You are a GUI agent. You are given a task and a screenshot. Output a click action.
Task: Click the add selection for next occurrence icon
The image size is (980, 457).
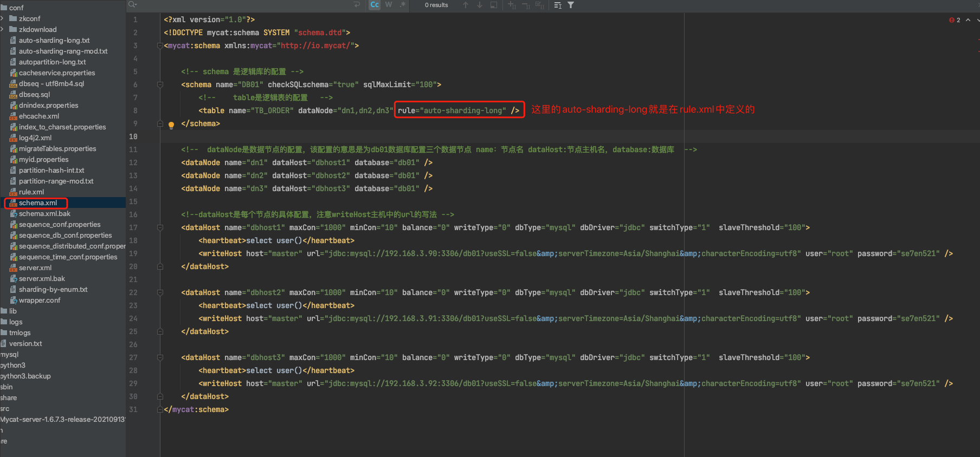(x=512, y=5)
